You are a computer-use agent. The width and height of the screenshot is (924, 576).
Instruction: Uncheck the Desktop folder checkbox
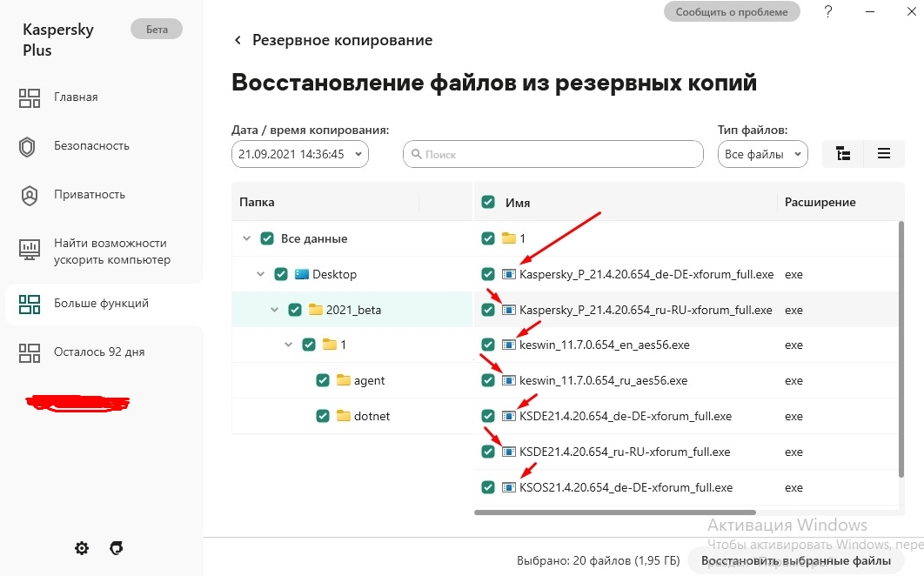coord(281,274)
